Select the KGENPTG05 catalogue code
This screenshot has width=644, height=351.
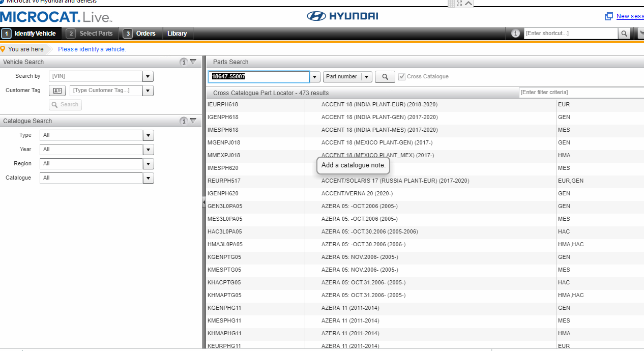click(224, 257)
